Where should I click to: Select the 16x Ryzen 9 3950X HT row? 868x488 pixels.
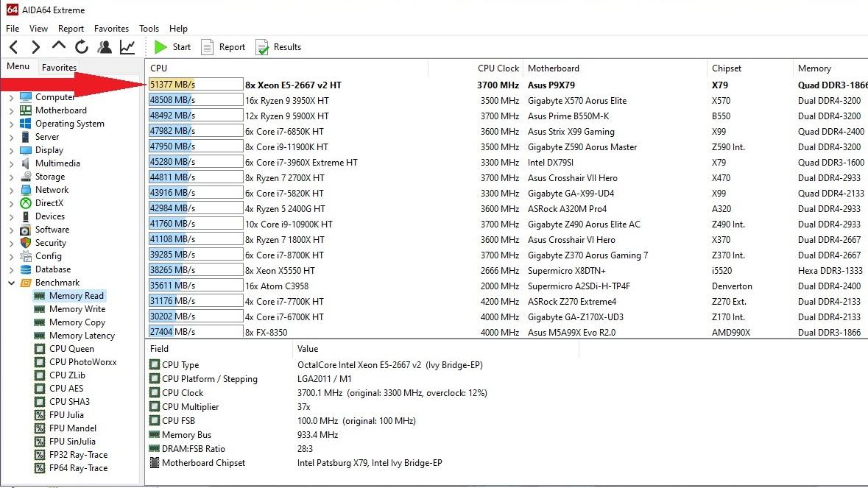tap(507, 101)
